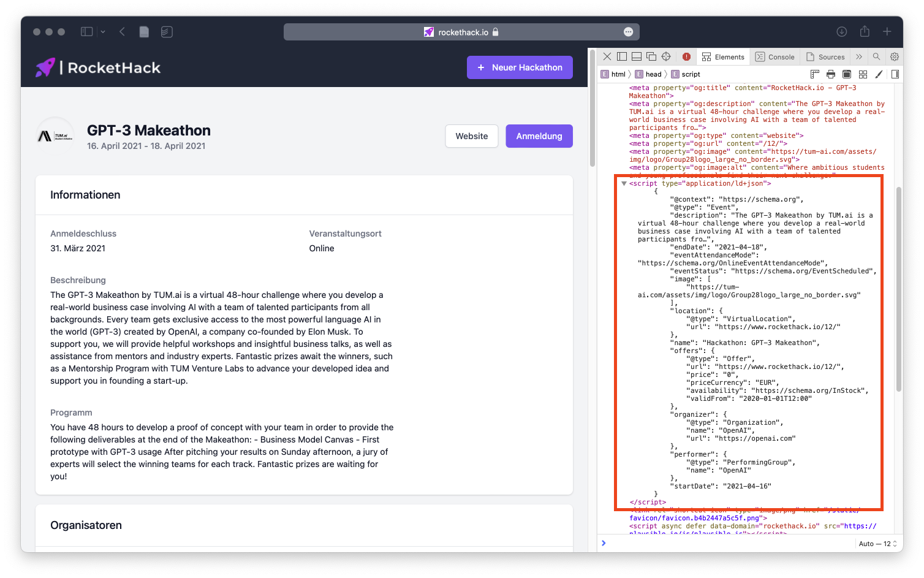
Task: Click the element selection crosshair icon
Action: pyautogui.click(x=666, y=56)
